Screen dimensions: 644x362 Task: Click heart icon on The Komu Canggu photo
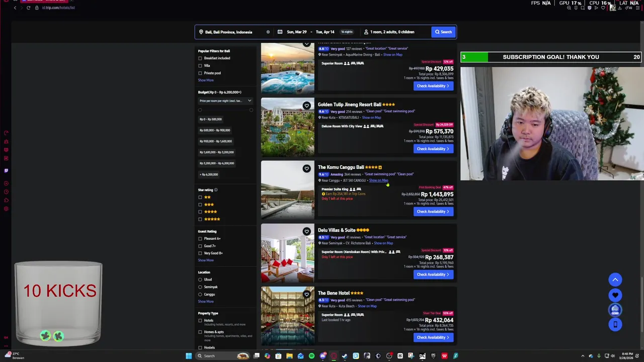click(306, 168)
